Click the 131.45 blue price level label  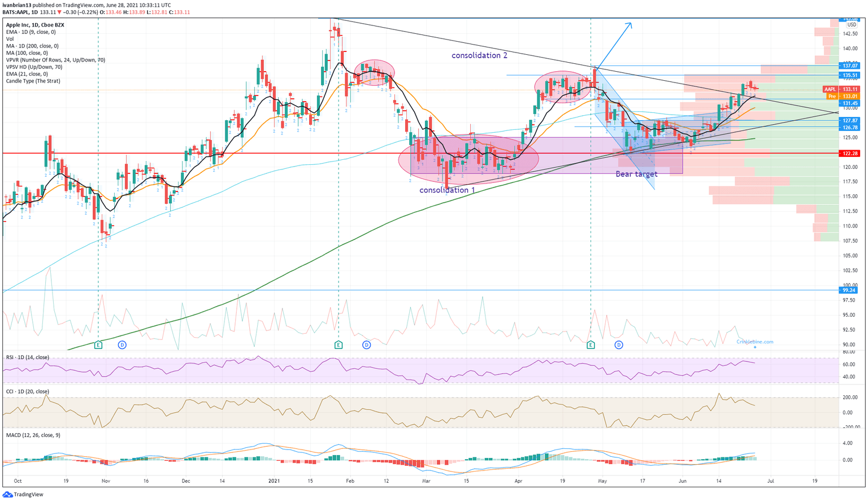(850, 103)
